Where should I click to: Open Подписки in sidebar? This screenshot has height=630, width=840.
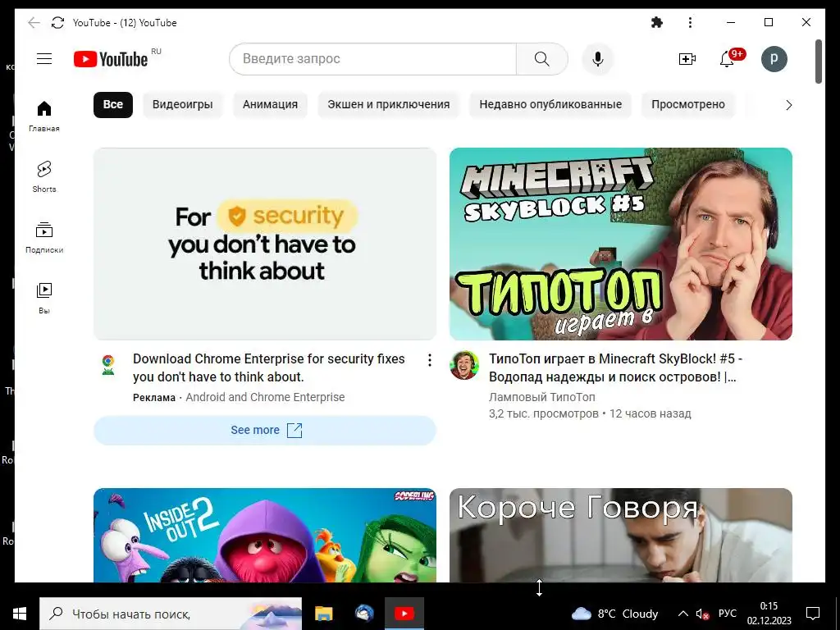pyautogui.click(x=44, y=237)
